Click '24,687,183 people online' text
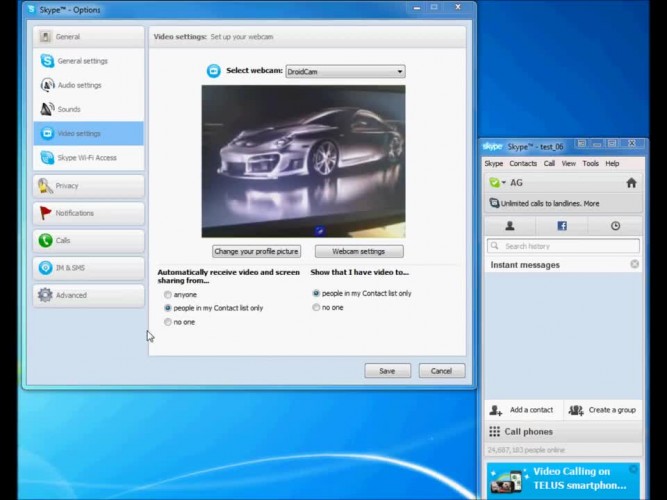 point(526,450)
